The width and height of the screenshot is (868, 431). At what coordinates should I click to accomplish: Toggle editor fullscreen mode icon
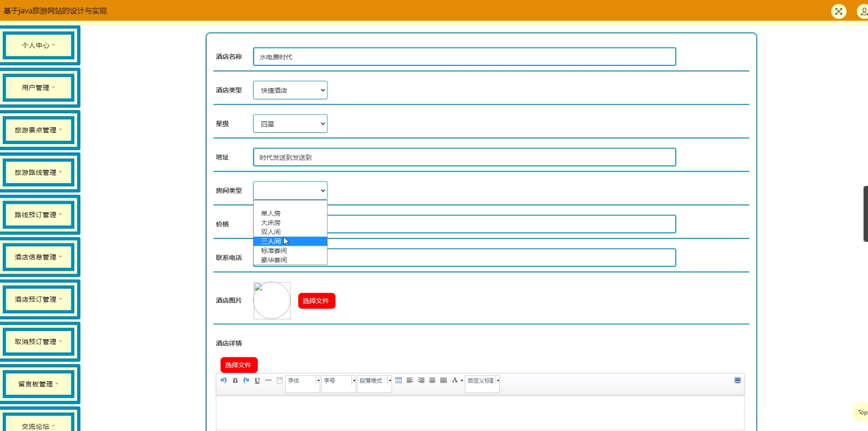pyautogui.click(x=738, y=380)
